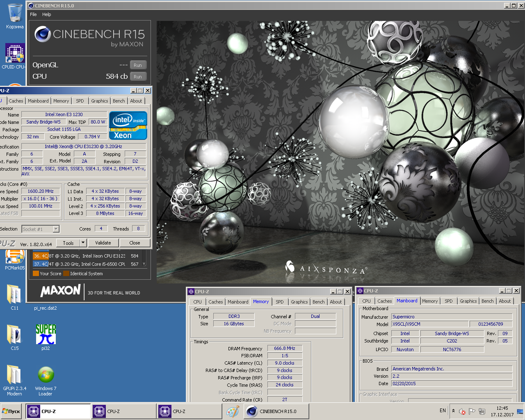This screenshot has height=420, width=525.
Task: Click the pi_rec.dat2 file label
Action: (x=46, y=308)
